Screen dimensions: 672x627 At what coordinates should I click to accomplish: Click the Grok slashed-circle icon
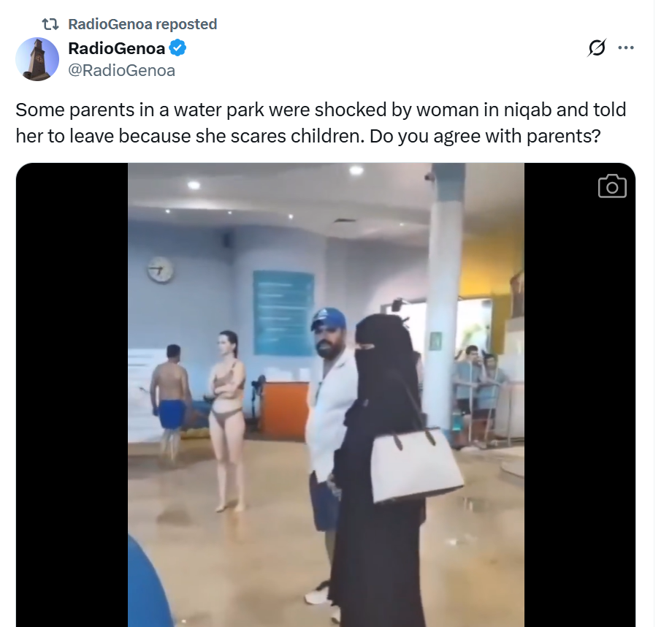tap(597, 47)
